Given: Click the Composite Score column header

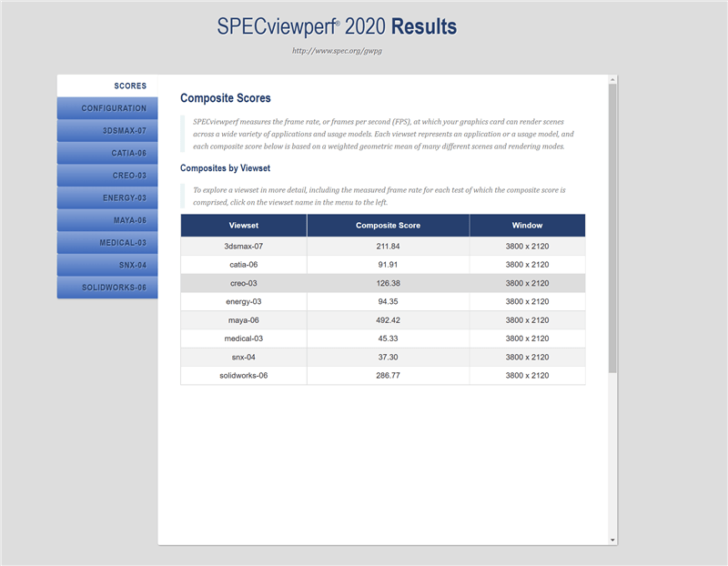Looking at the screenshot, I should [x=389, y=225].
